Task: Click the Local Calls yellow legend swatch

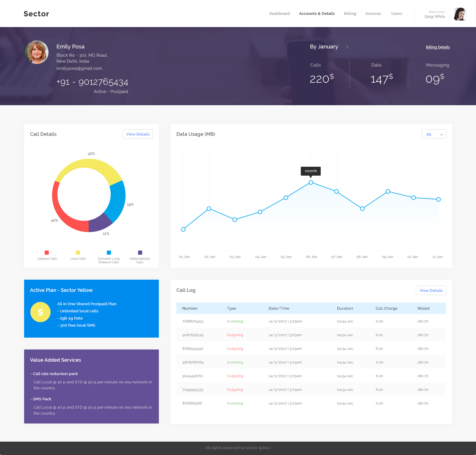Action: [x=78, y=253]
